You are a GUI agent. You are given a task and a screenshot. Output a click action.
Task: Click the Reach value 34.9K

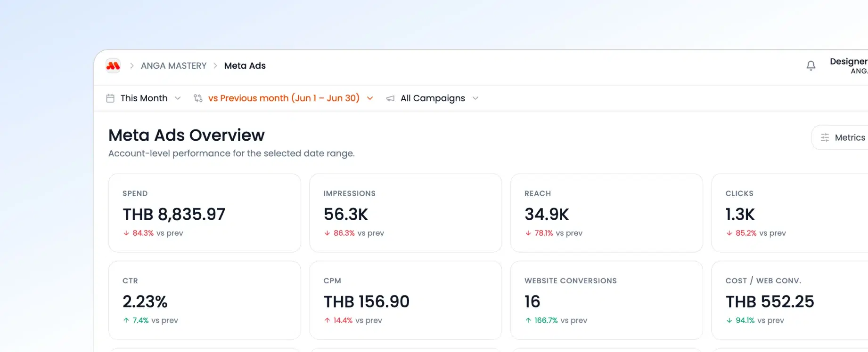(x=547, y=215)
